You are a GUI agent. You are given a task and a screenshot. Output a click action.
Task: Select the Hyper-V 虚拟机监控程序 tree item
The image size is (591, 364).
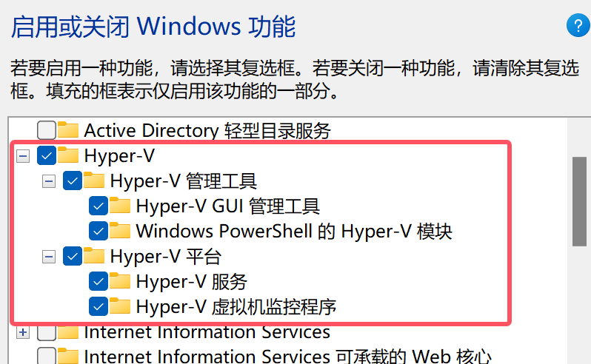(237, 306)
